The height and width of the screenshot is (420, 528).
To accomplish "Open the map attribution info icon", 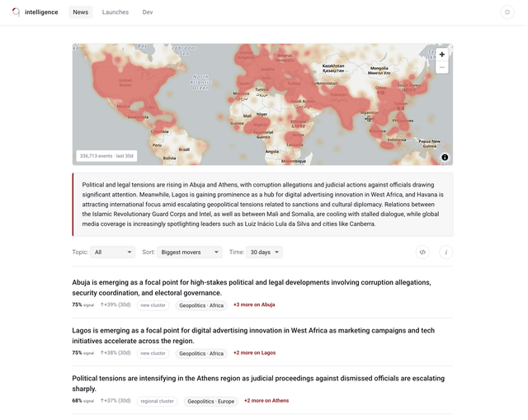I will [x=445, y=158].
